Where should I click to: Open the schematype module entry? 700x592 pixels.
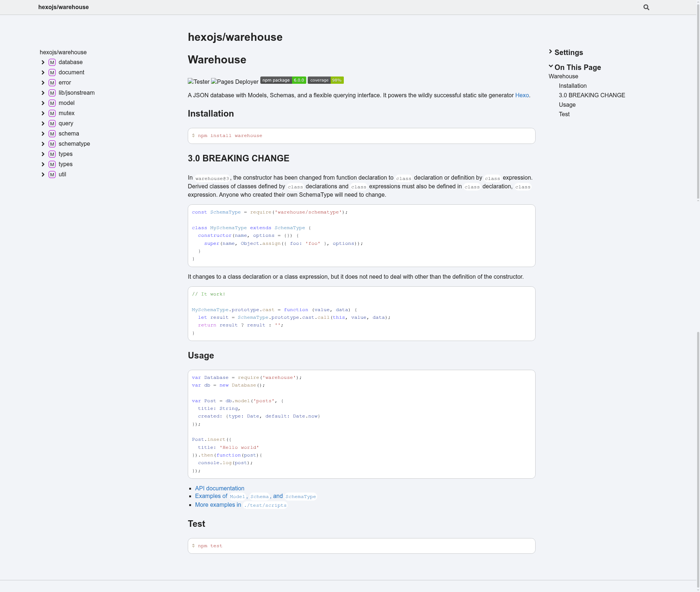pyautogui.click(x=74, y=144)
